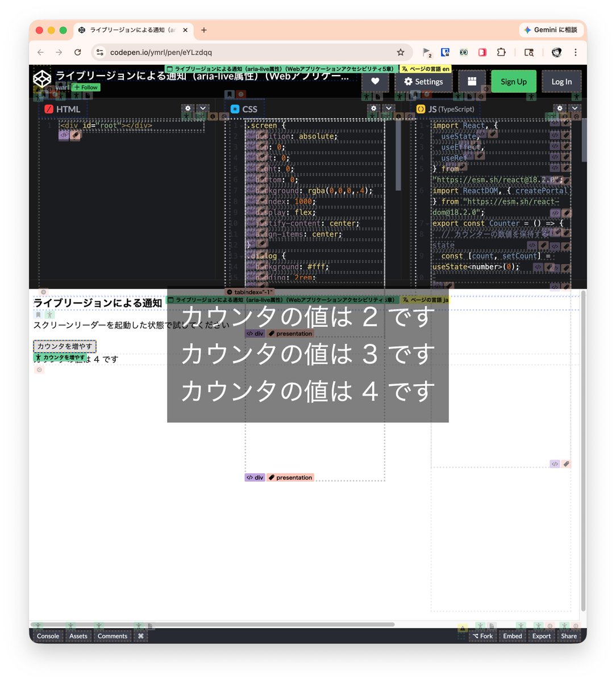The width and height of the screenshot is (616, 682).
Task: Go forward in browser history
Action: point(59,52)
